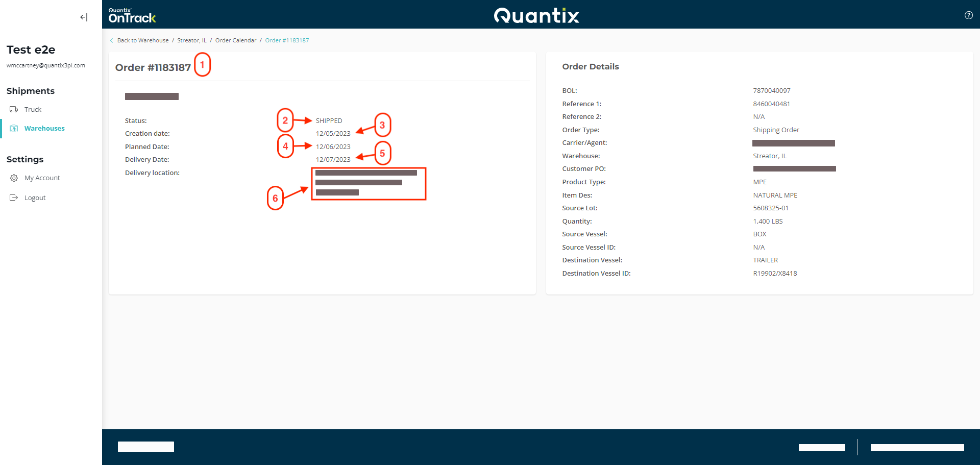This screenshot has width=980, height=465.
Task: Click the BOL number 7870040097
Action: (x=771, y=91)
